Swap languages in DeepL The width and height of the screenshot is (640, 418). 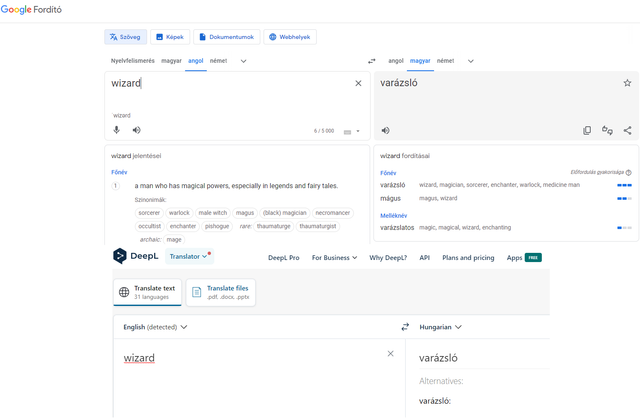click(405, 327)
